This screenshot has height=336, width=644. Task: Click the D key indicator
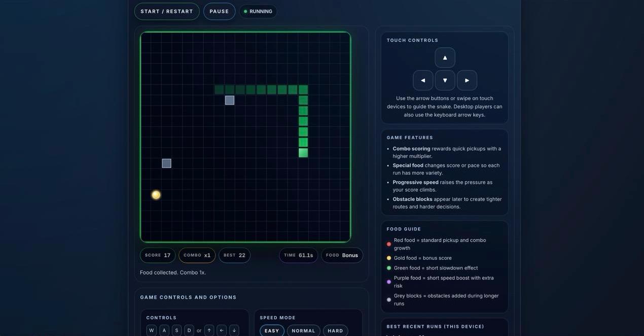click(189, 330)
